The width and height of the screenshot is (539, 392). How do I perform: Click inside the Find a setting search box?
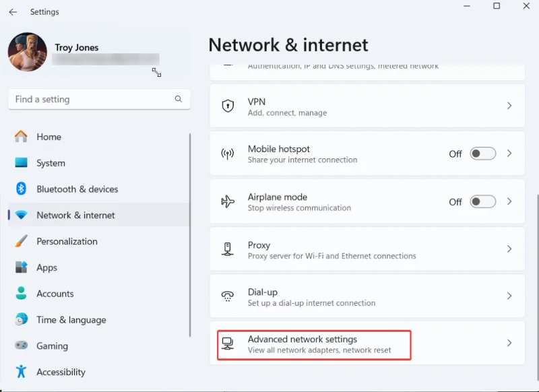pyautogui.click(x=98, y=99)
